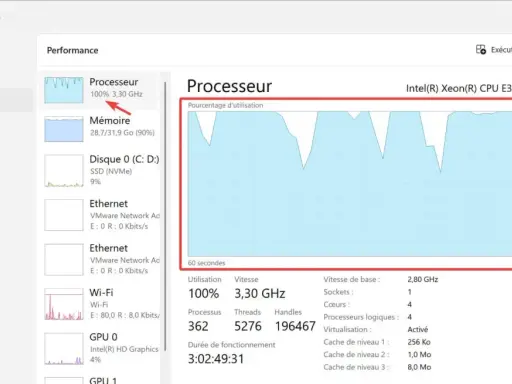Open the Mémoire performance entry
The width and height of the screenshot is (512, 384).
[100, 129]
